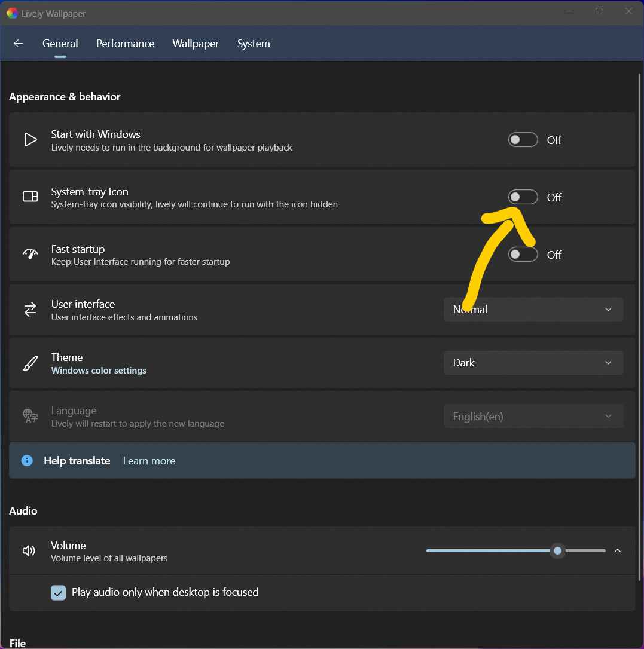This screenshot has width=644, height=649.
Task: Toggle Start with Windows switch
Action: coord(523,140)
